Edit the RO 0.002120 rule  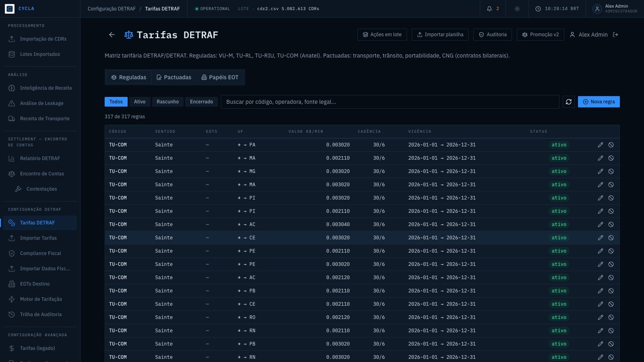601,317
